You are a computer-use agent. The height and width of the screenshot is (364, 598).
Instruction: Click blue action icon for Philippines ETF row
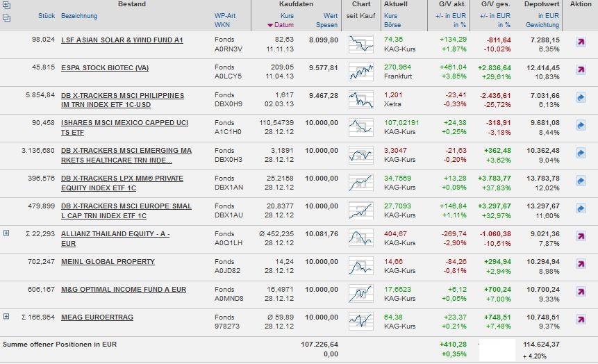(581, 99)
